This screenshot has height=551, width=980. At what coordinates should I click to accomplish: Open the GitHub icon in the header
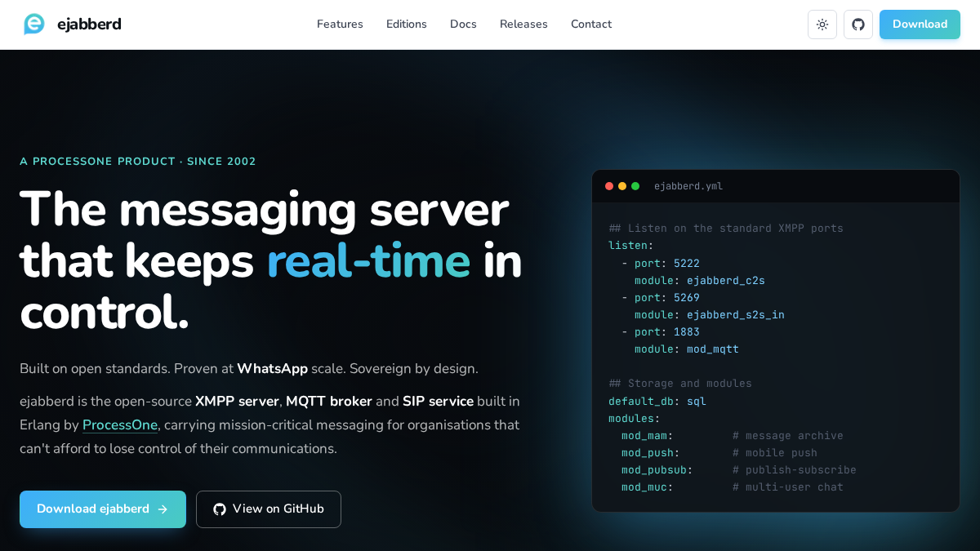pyautogui.click(x=858, y=24)
